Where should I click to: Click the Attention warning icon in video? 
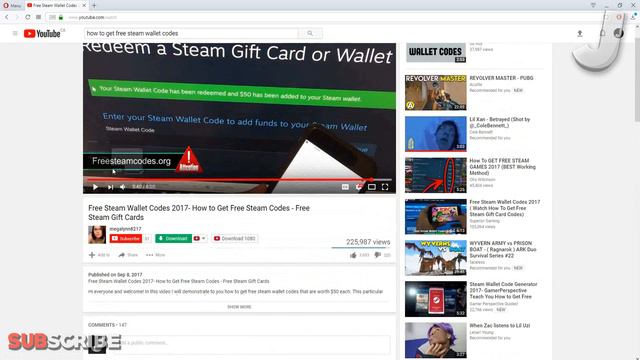189,159
